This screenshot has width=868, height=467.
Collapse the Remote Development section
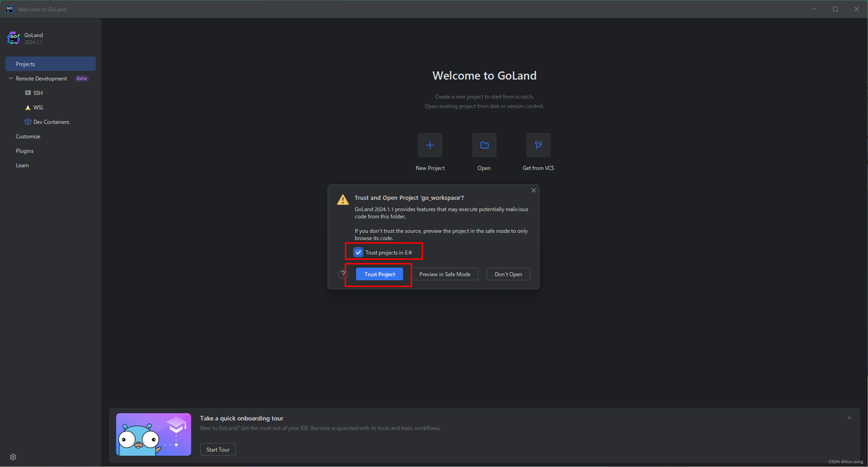tap(11, 78)
